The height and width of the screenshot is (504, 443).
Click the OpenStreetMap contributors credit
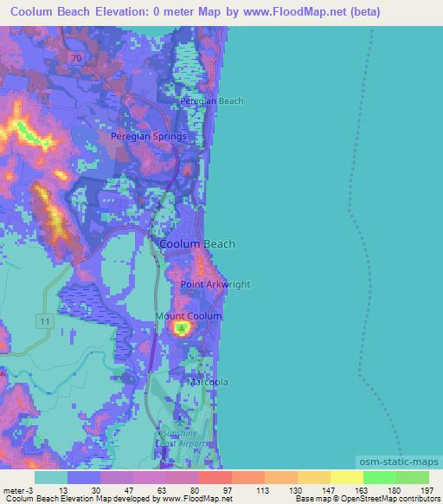[x=390, y=499]
